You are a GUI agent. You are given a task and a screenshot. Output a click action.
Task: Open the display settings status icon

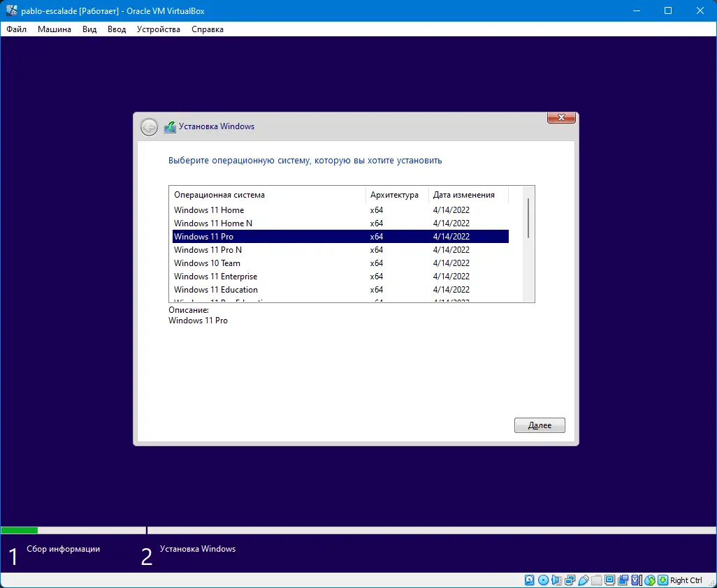click(609, 580)
